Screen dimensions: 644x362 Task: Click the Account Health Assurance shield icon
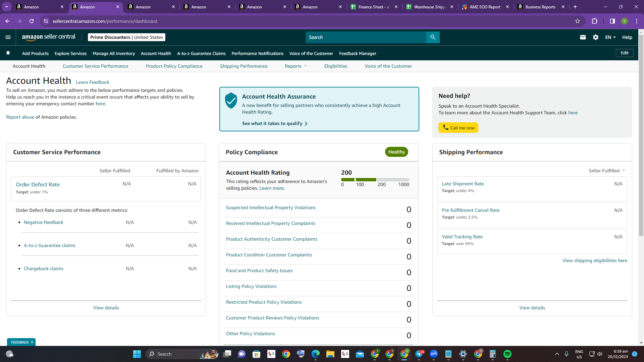(231, 101)
